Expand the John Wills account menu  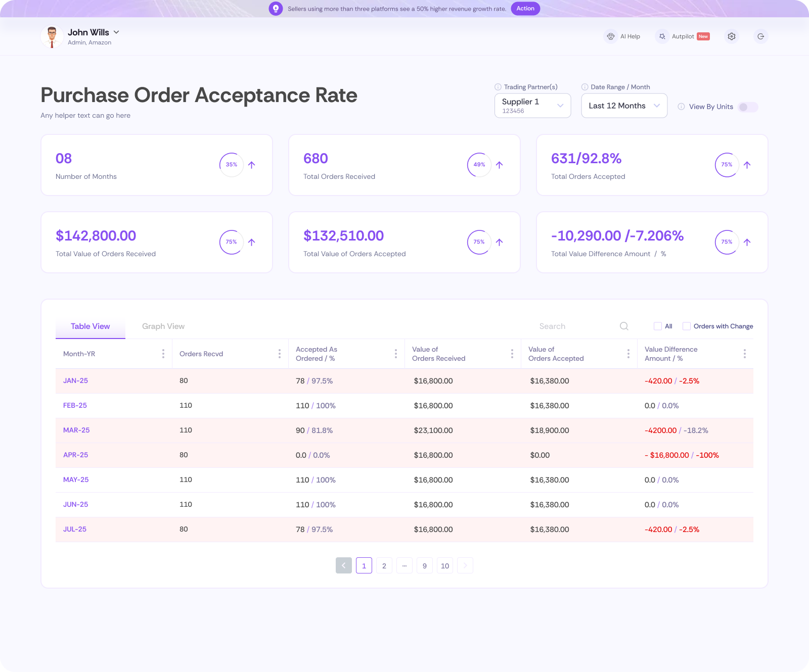pos(116,32)
